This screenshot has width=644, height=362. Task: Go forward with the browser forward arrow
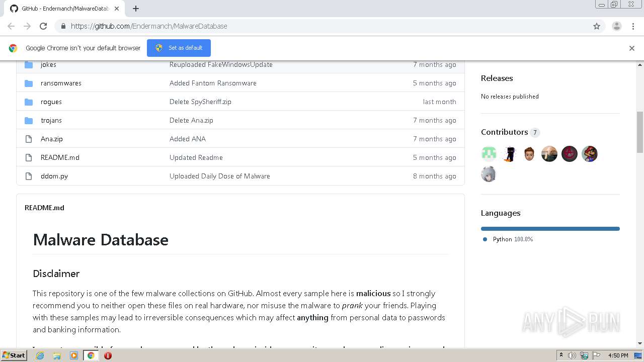(27, 26)
